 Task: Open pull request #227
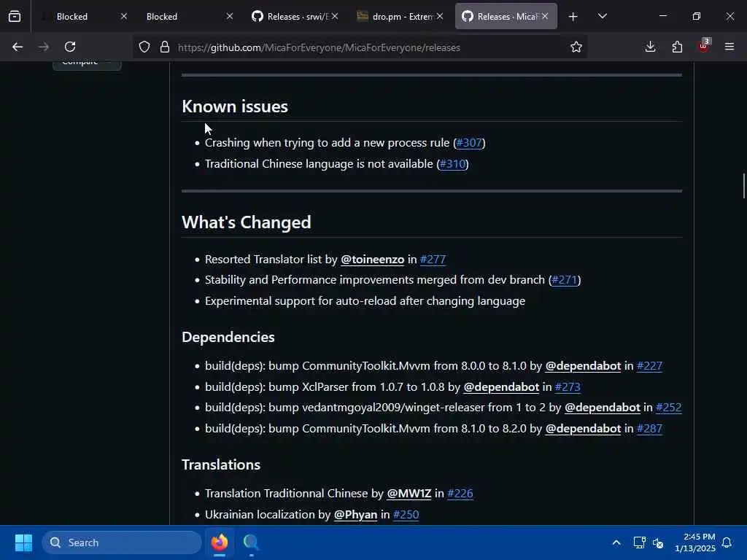pos(650,366)
